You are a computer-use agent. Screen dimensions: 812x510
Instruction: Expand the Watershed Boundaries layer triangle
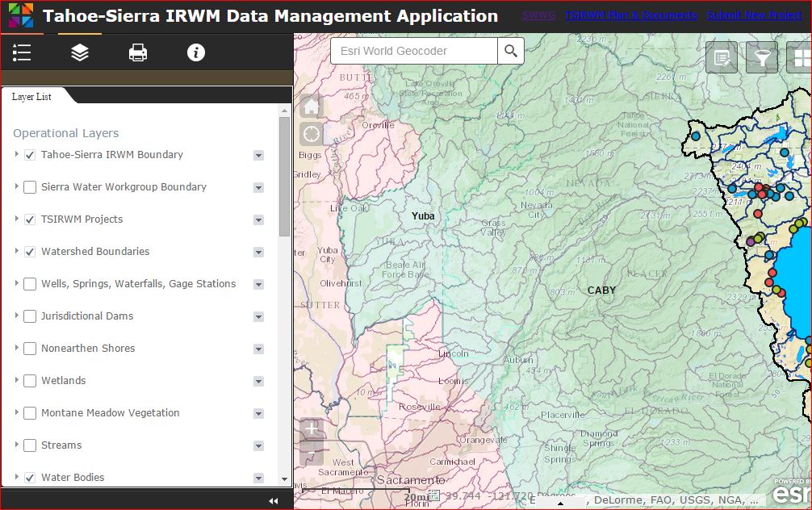[x=17, y=251]
